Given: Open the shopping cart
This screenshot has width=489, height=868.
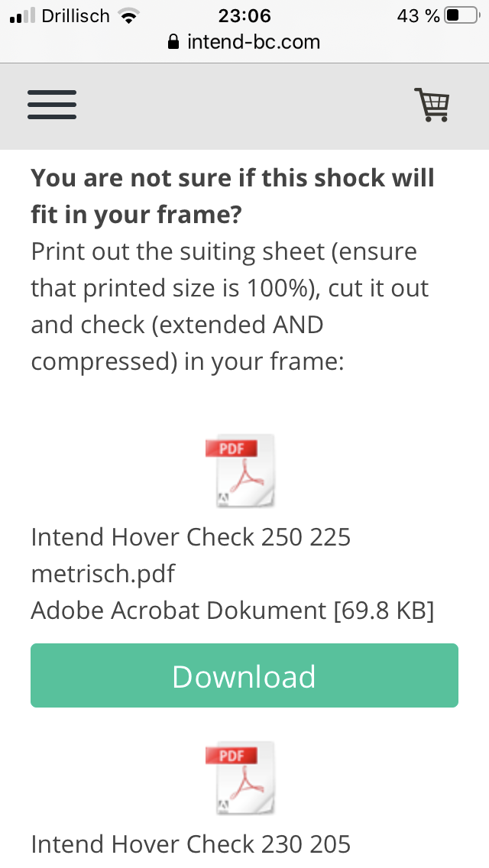Looking at the screenshot, I should pos(432,105).
